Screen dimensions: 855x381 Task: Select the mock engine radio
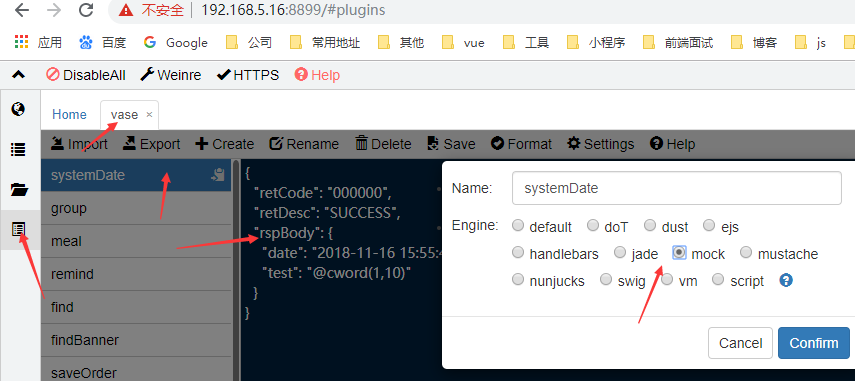[x=679, y=252]
